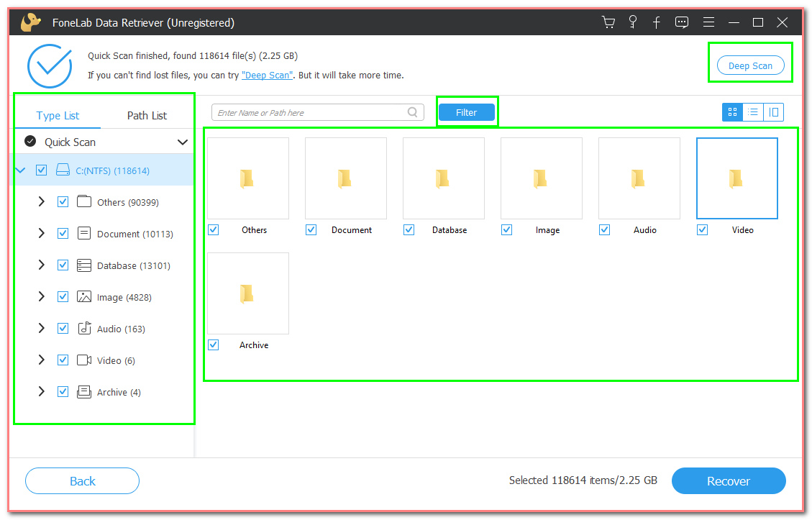Viewport: 812px width, 520px height.
Task: Toggle checkbox under Document folder thumbnail
Action: pyautogui.click(x=311, y=229)
